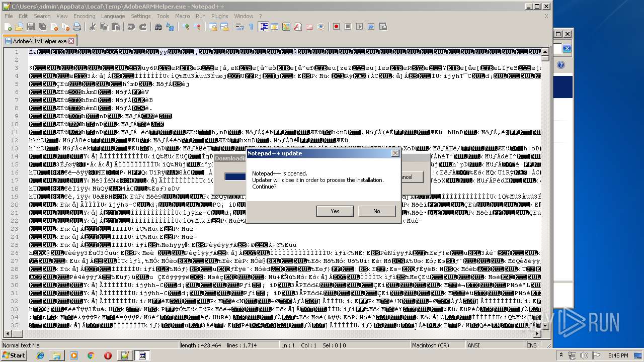
Task: Click the Open file toolbar icon
Action: [19, 27]
